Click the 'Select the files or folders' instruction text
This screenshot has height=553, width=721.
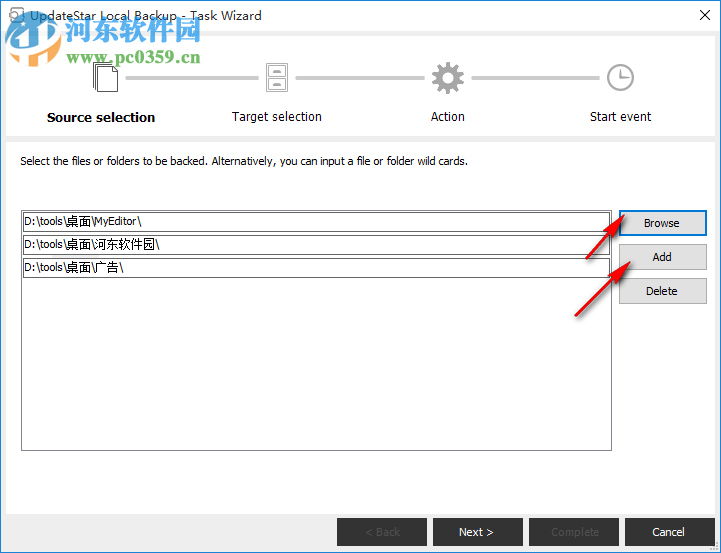[x=244, y=161]
